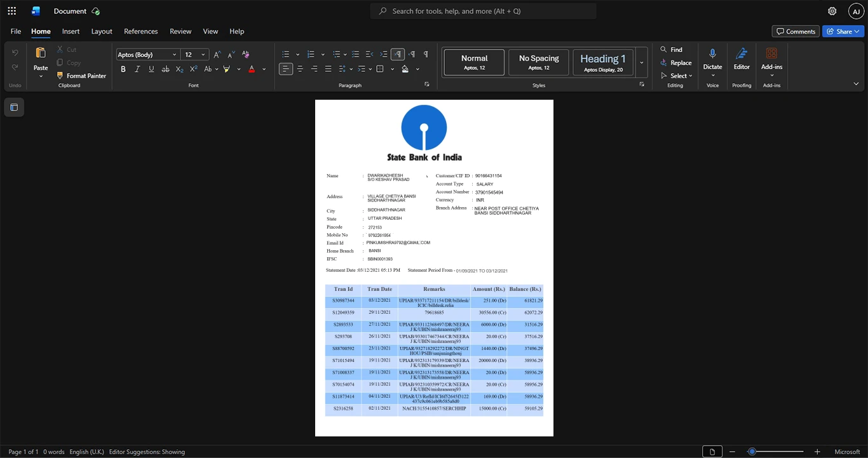The height and width of the screenshot is (458, 868).
Task: Open the Comments pane
Action: (x=796, y=31)
